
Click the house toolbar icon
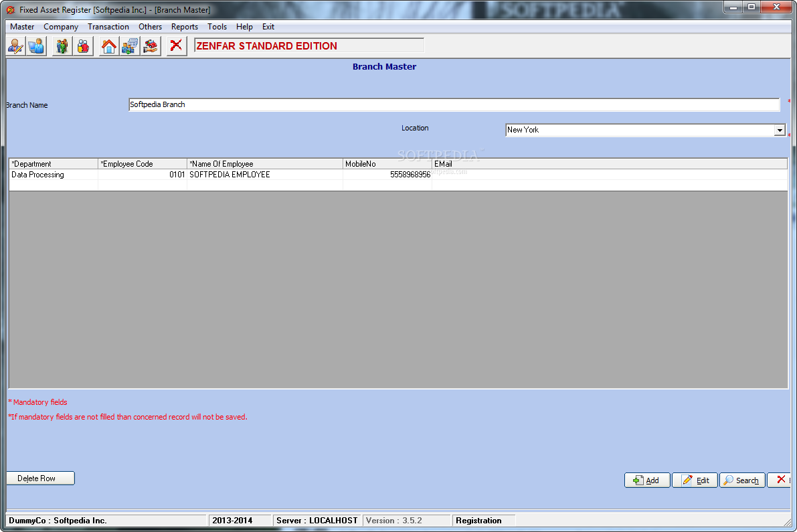coord(109,46)
